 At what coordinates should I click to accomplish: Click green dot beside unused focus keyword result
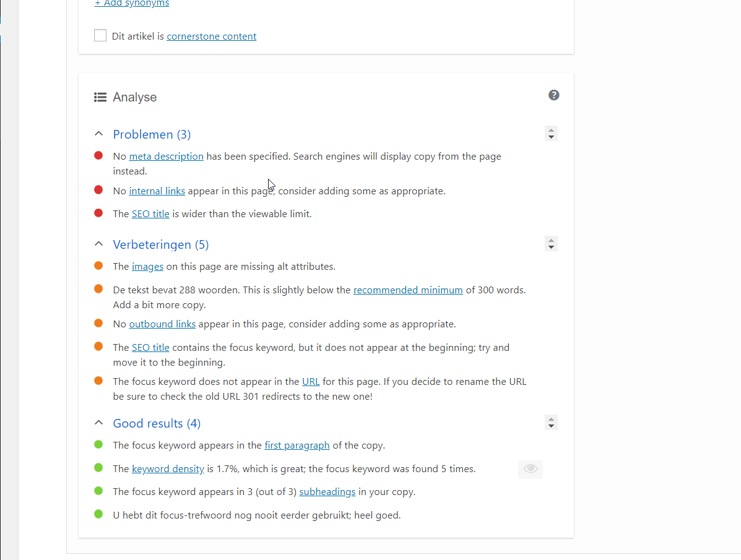click(98, 514)
